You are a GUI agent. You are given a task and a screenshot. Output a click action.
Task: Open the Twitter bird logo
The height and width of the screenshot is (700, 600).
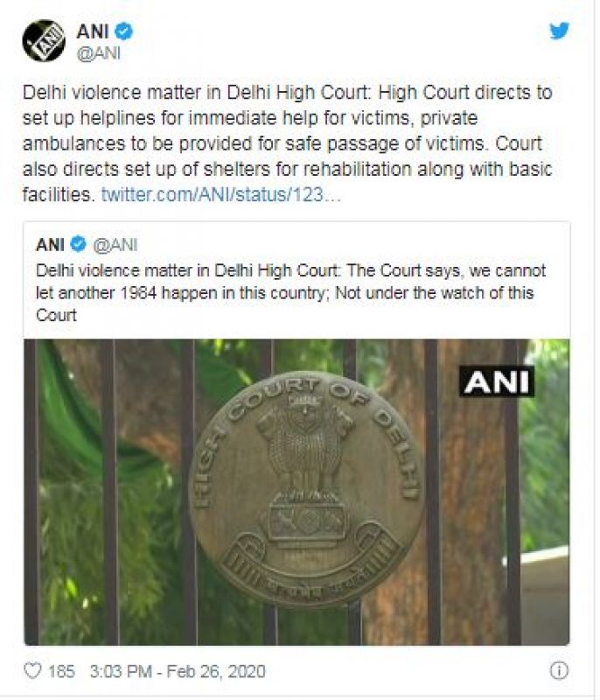(x=559, y=31)
